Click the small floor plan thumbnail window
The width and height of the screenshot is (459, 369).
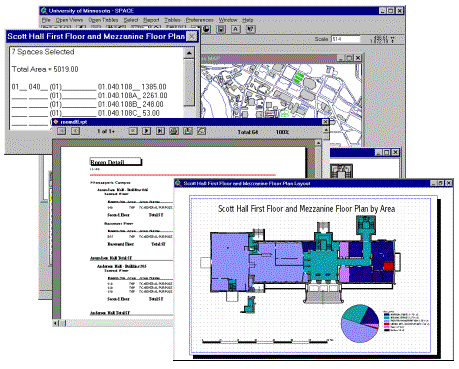click(x=341, y=171)
